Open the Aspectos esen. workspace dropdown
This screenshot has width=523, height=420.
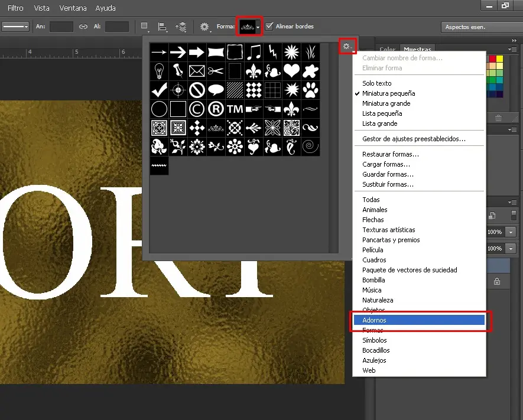[482, 27]
